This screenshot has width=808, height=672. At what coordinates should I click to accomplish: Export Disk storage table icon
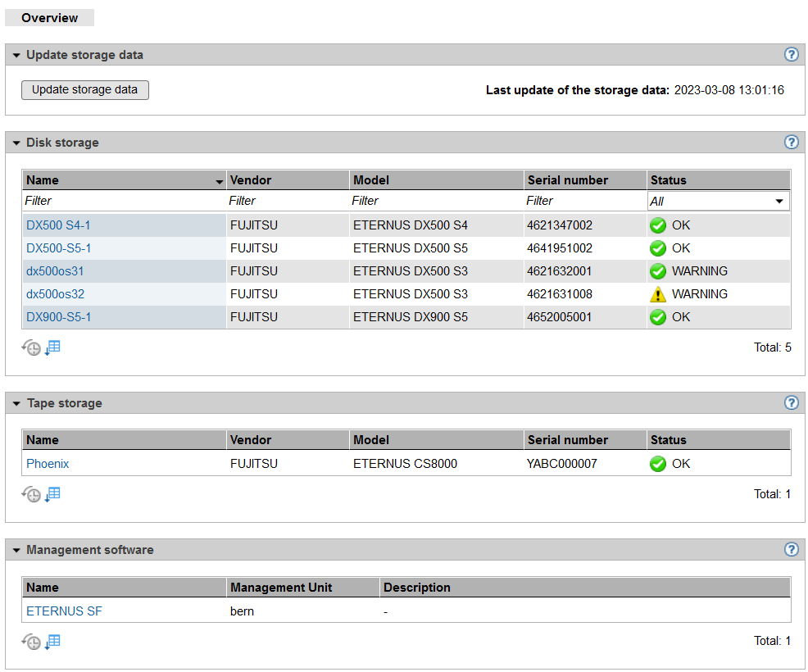pos(53,347)
